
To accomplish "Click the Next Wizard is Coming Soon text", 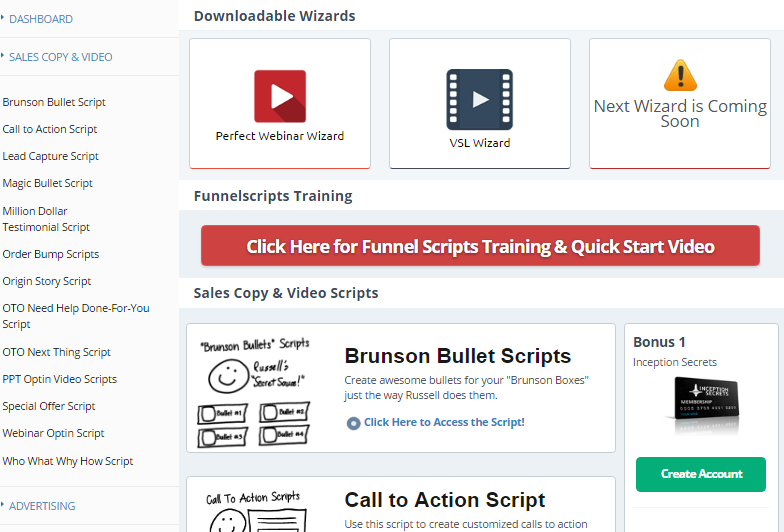I will coord(680,114).
